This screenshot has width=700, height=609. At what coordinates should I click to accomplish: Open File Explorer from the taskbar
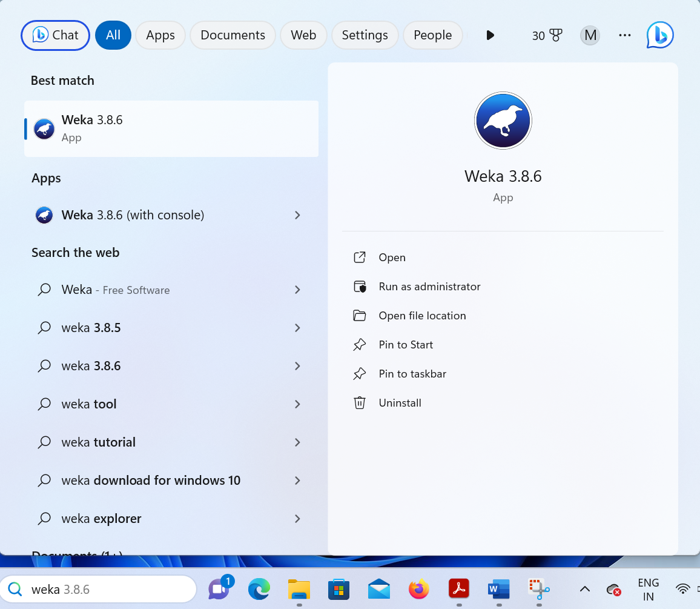click(299, 590)
